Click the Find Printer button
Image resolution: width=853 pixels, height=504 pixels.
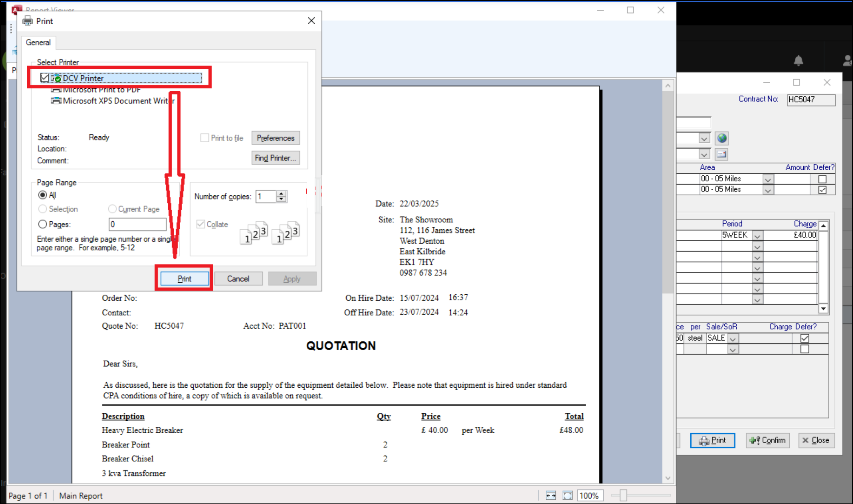pos(275,158)
